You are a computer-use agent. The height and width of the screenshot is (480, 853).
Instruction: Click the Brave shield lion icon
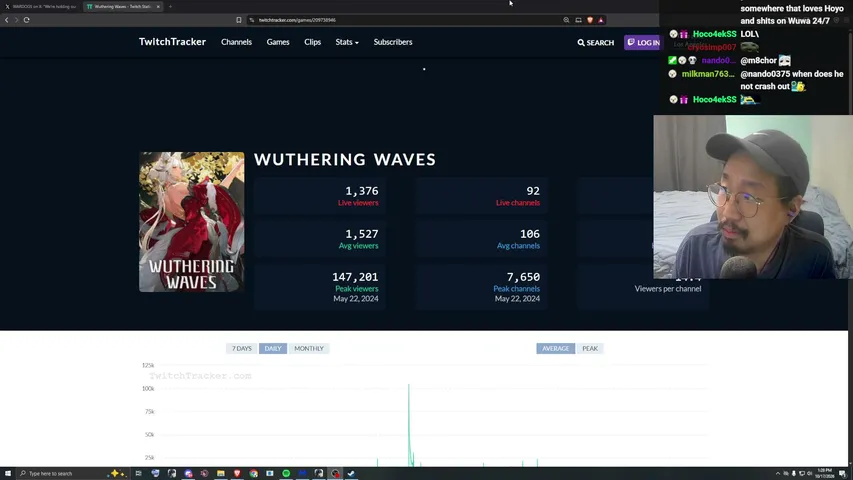point(590,20)
